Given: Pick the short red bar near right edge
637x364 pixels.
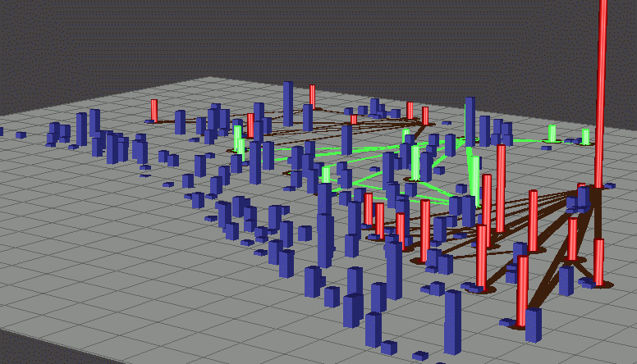Looking at the screenshot, I should pyautogui.click(x=599, y=261).
